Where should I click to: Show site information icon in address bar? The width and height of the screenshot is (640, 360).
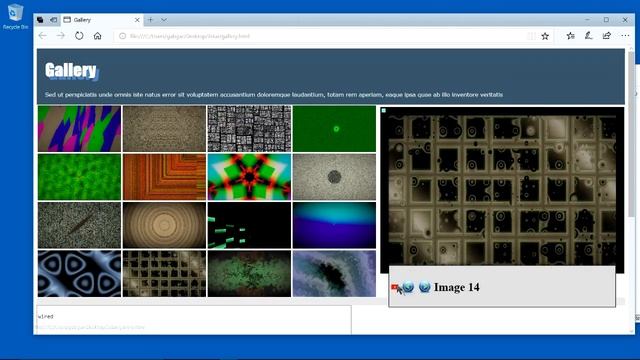click(122, 36)
